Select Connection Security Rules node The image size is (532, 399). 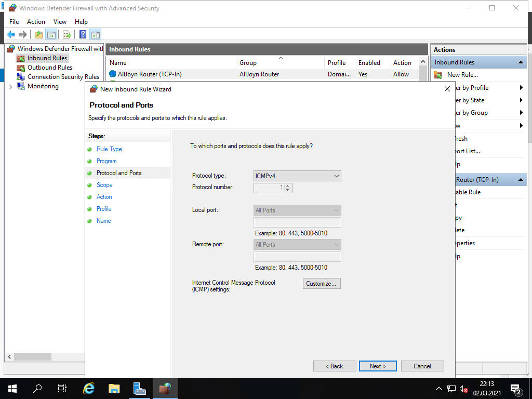(63, 77)
